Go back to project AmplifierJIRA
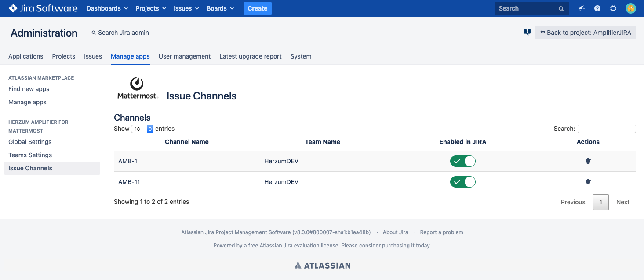This screenshot has width=644, height=280. [585, 33]
